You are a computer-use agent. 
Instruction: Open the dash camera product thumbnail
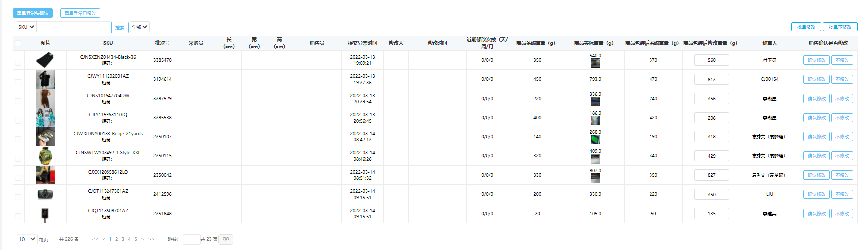click(x=45, y=194)
